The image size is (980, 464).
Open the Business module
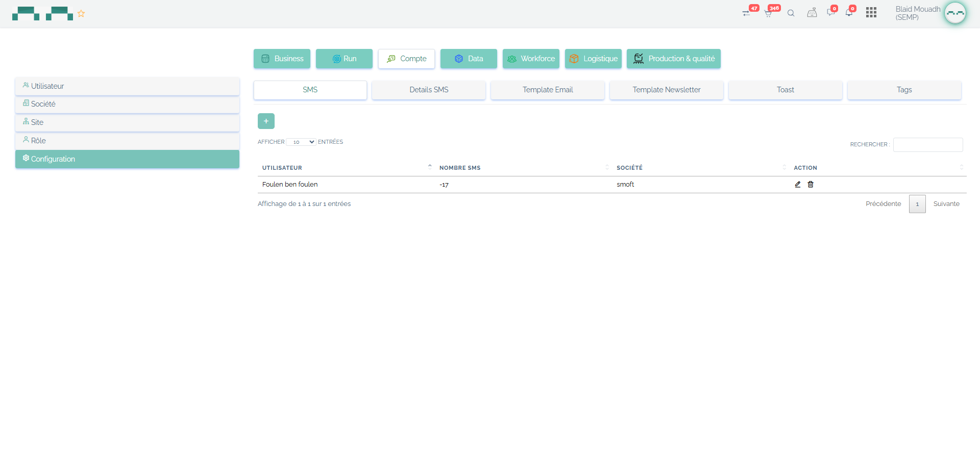(282, 59)
